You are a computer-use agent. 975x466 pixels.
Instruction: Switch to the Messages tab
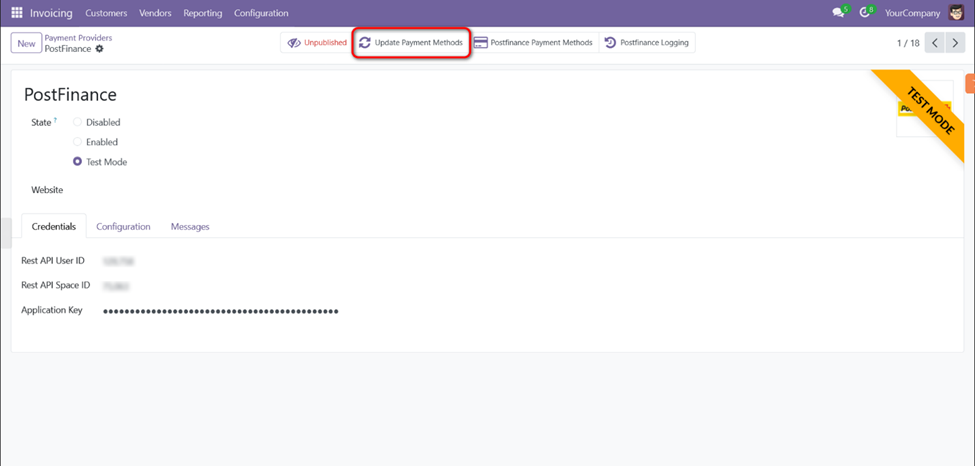(x=190, y=227)
